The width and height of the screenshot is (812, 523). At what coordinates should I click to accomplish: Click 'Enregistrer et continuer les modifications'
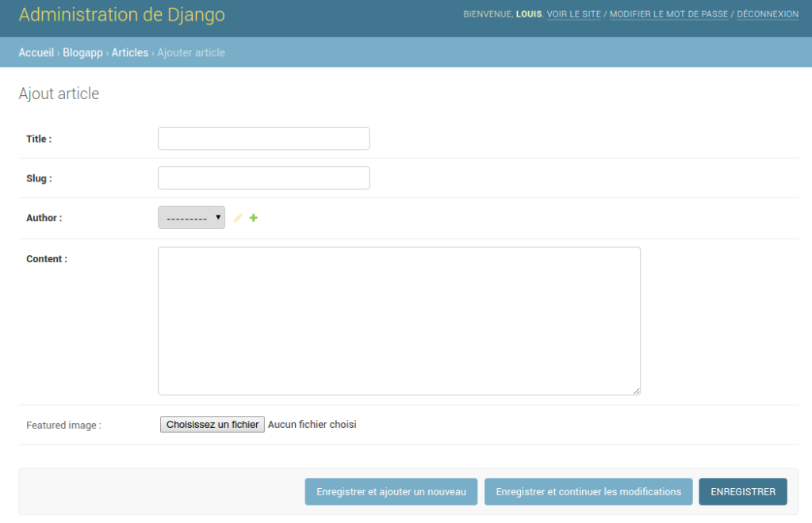(588, 491)
